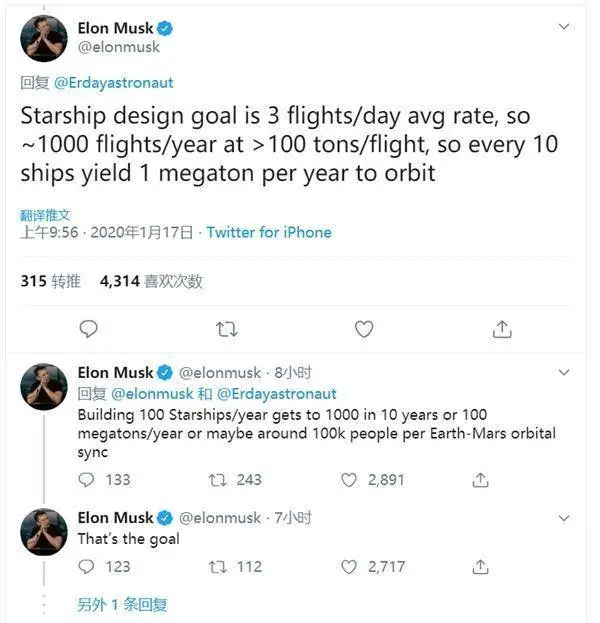The width and height of the screenshot is (600, 623).
Task: Open the Twitter for iPhone source link
Action: [x=269, y=232]
